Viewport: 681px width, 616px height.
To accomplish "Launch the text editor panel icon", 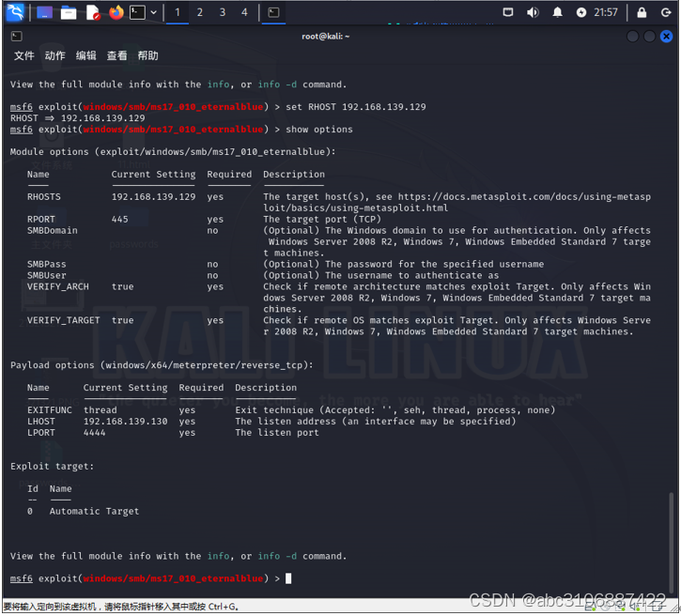I will tap(92, 12).
